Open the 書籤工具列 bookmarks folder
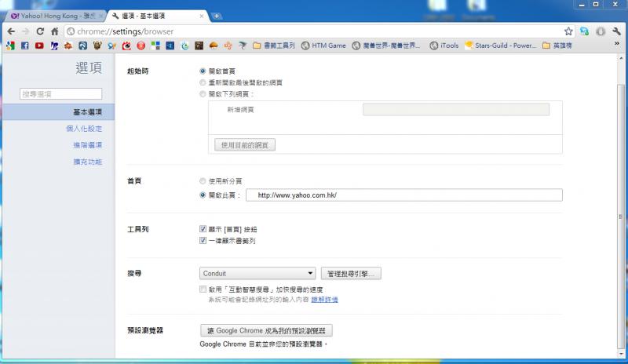Viewport: 628px width, 364px height. tap(274, 45)
